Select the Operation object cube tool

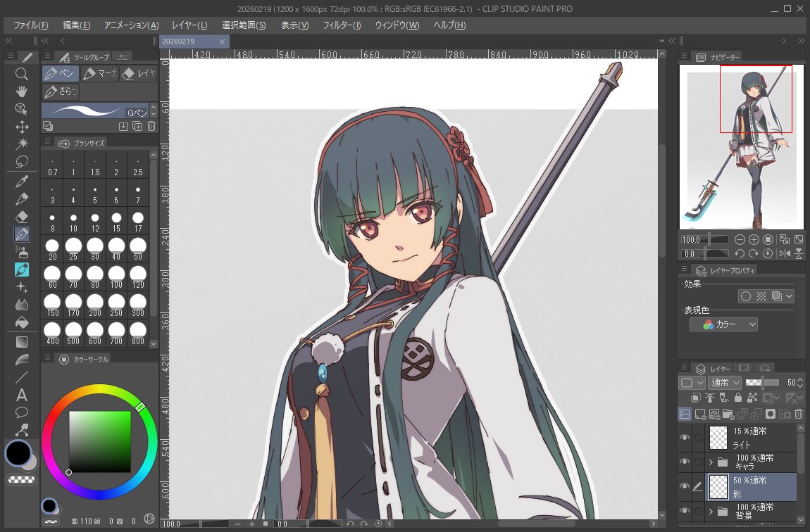point(21,109)
